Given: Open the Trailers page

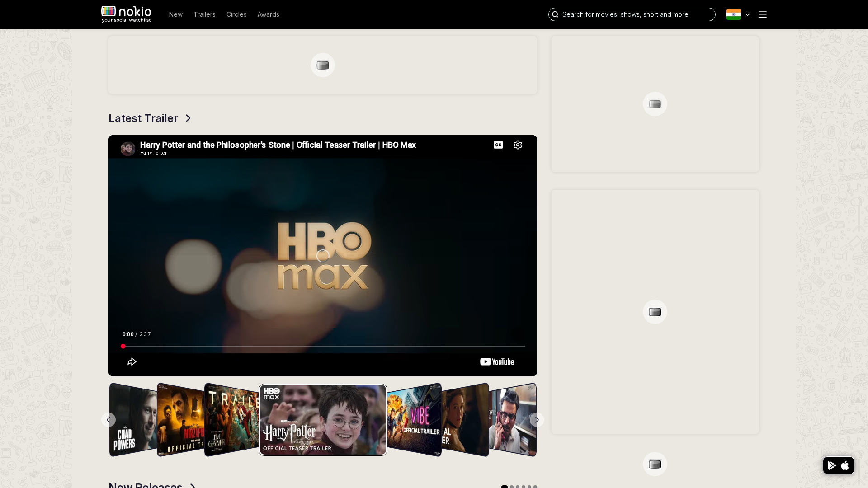Looking at the screenshot, I should tap(204, 14).
